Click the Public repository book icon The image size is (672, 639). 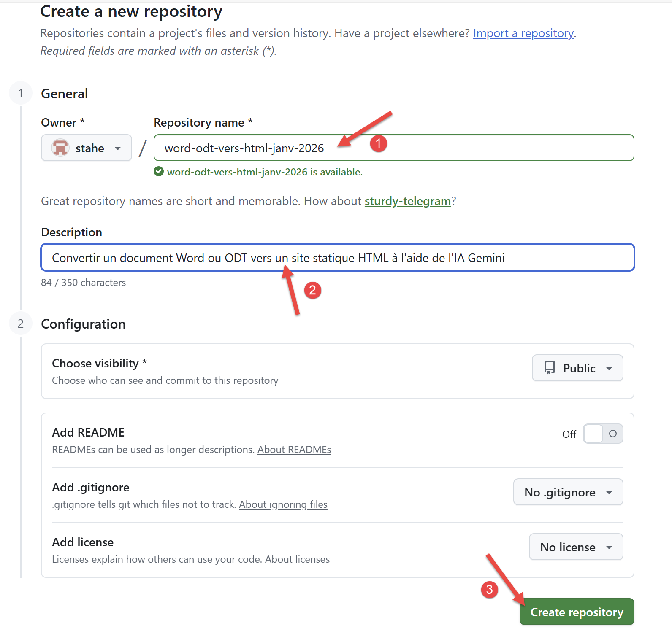(550, 368)
